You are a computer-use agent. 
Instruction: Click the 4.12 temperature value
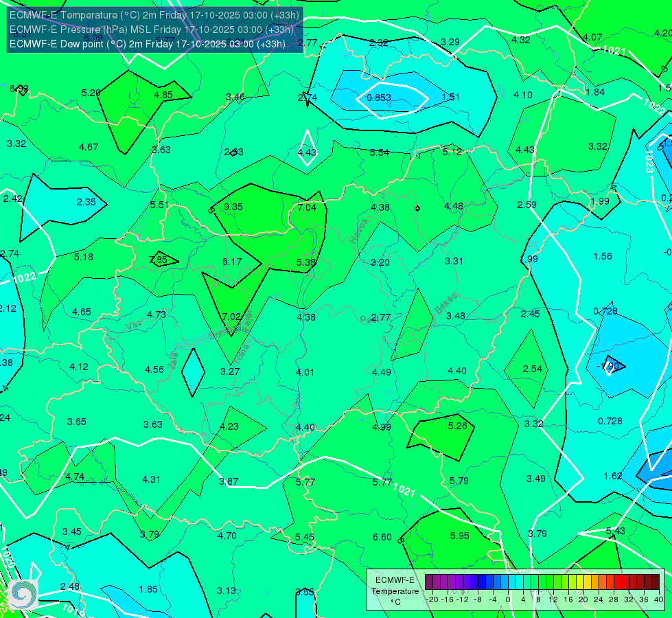click(x=79, y=367)
